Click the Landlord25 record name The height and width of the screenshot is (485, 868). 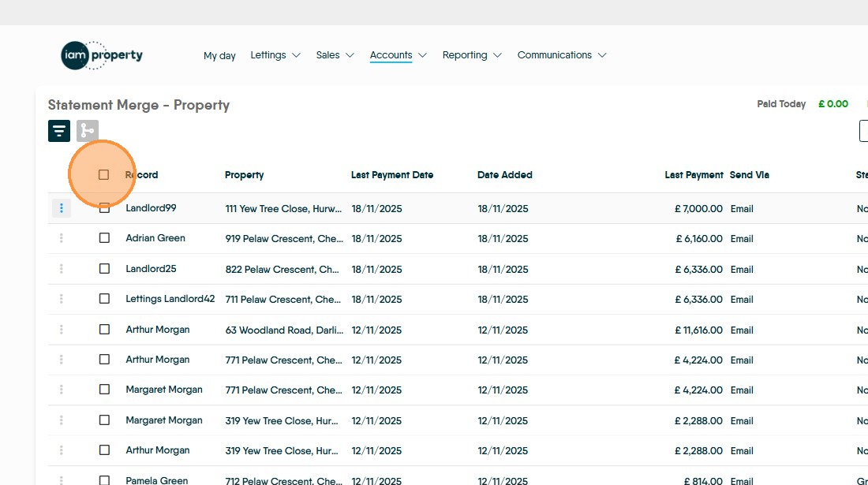tap(151, 269)
